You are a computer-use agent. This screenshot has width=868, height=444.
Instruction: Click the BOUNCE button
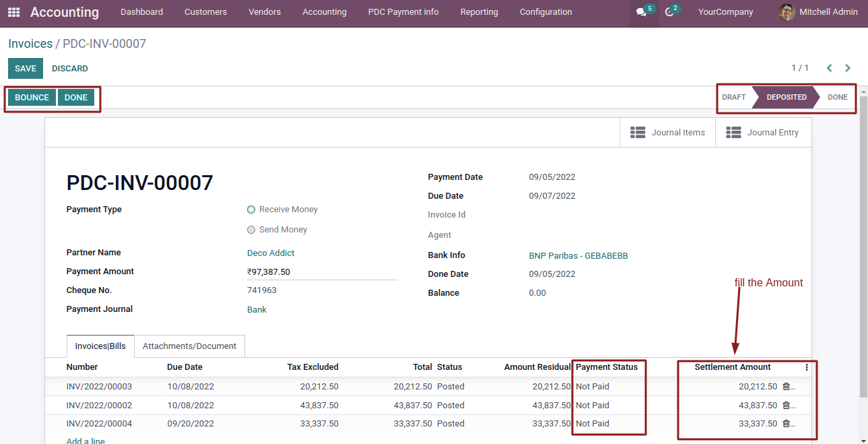(32, 98)
